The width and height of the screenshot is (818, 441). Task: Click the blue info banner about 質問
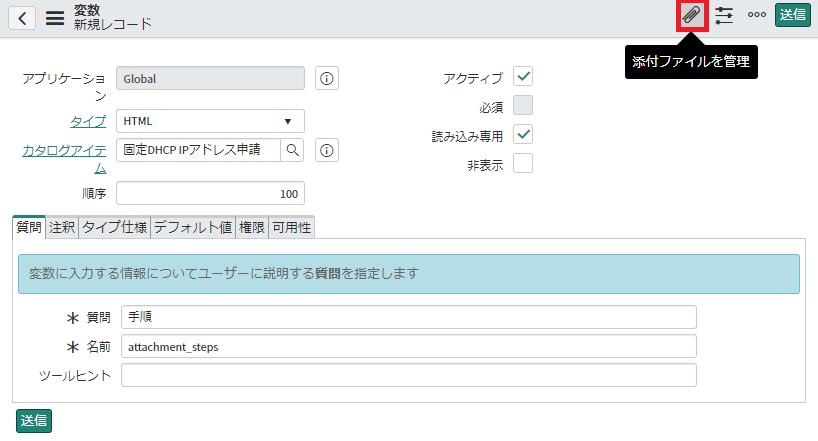408,274
